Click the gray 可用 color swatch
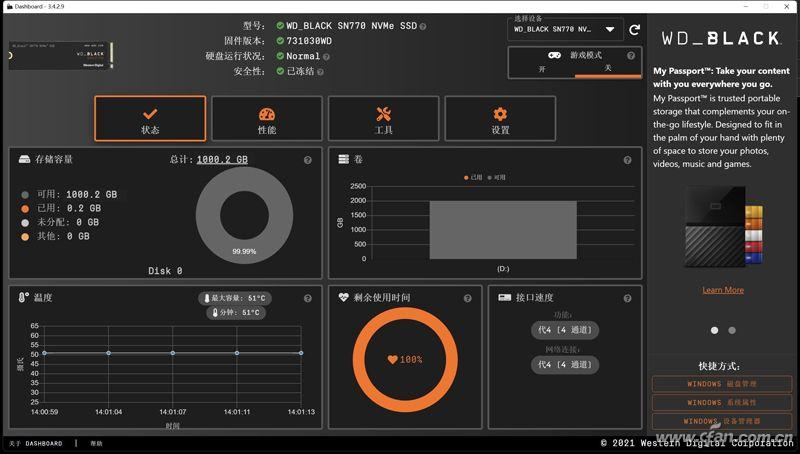This screenshot has width=800, height=454. (x=25, y=195)
